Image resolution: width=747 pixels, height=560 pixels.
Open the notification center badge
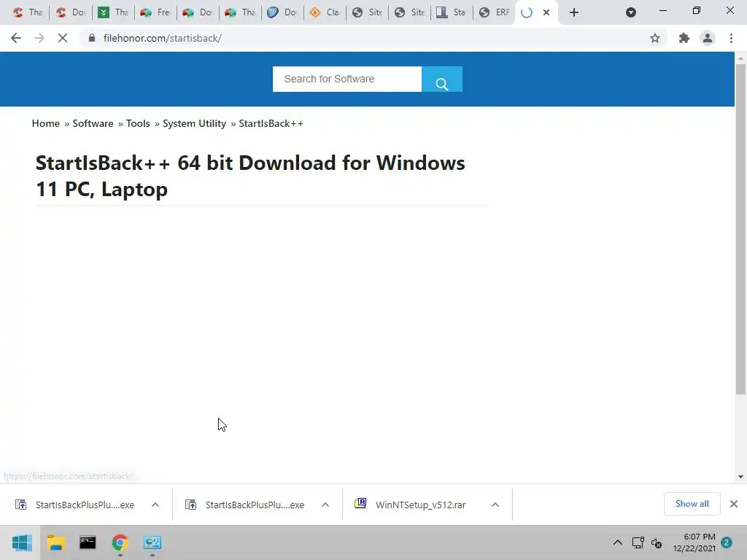click(727, 542)
